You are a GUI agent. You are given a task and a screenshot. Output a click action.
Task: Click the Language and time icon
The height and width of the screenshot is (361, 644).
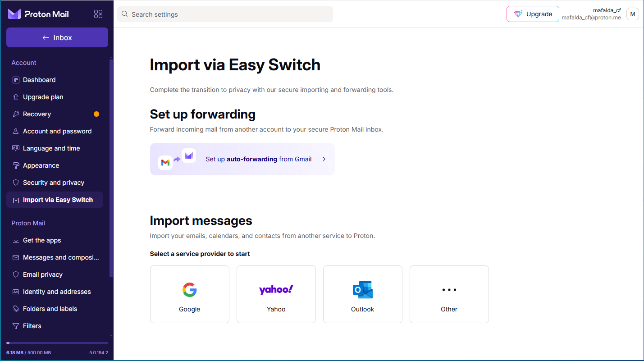(x=15, y=148)
